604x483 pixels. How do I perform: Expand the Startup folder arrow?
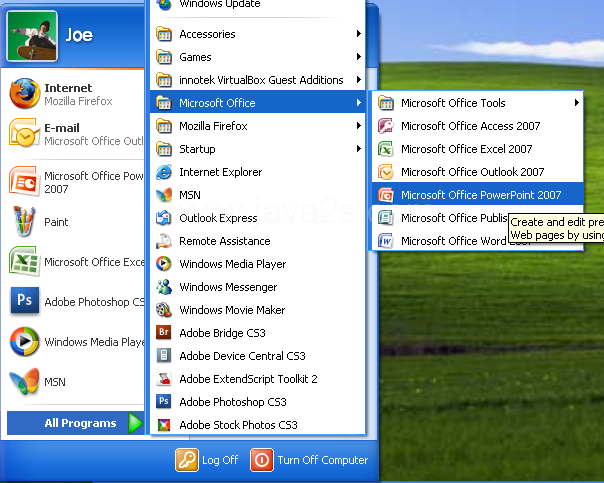pyautogui.click(x=359, y=148)
